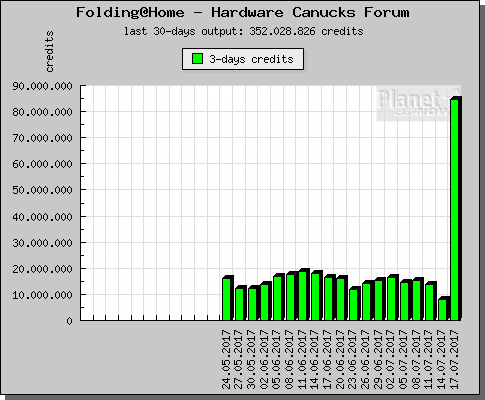Click the 11.07.2017 date label
The width and height of the screenshot is (485, 400).
[429, 360]
